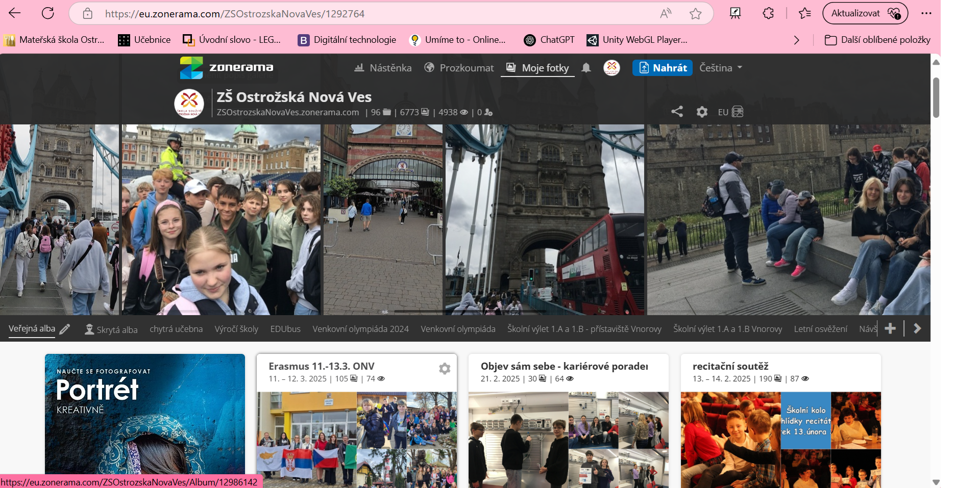Click the notification bell icon
The width and height of the screenshot is (980, 488).
tap(586, 68)
